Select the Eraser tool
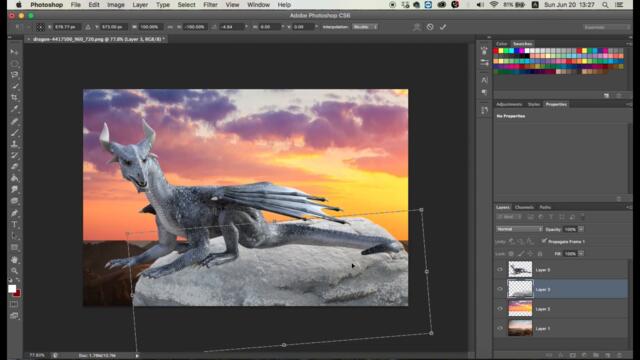 point(14,167)
